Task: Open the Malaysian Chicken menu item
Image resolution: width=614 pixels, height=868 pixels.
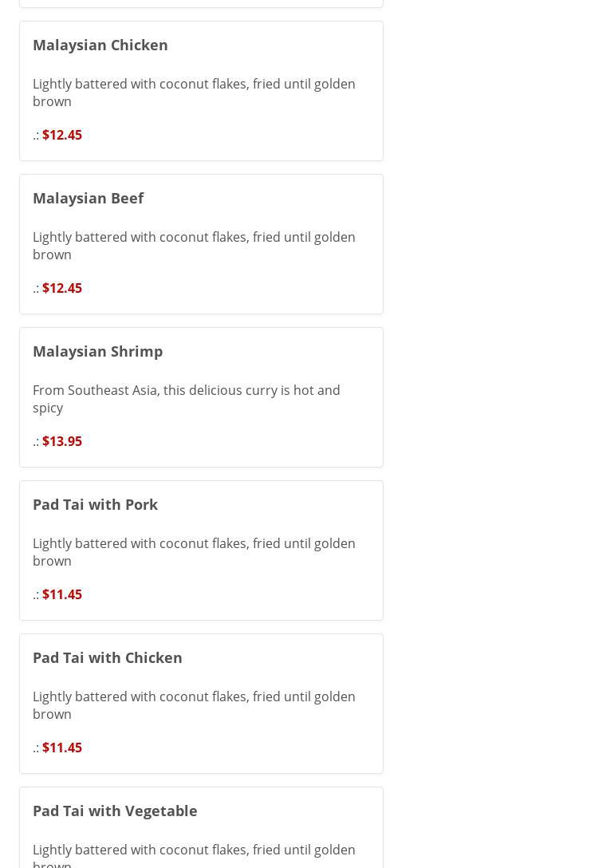Action: click(x=100, y=45)
